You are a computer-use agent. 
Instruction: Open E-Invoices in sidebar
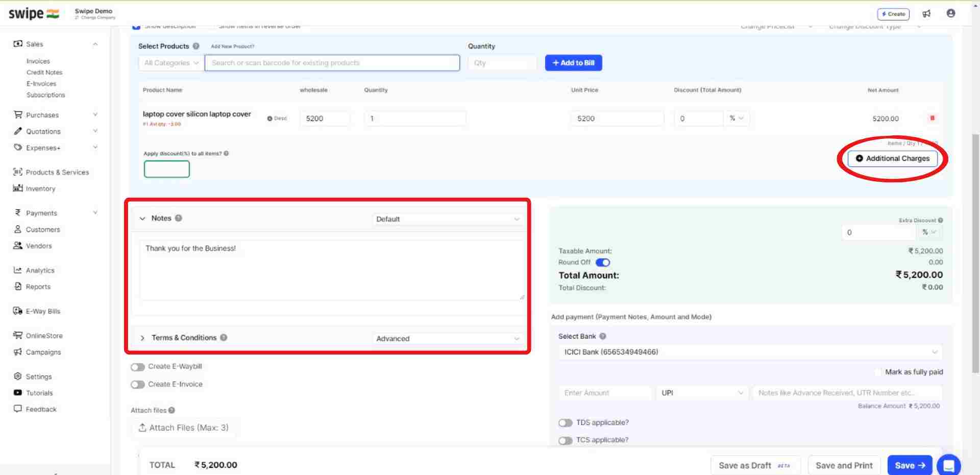(41, 84)
